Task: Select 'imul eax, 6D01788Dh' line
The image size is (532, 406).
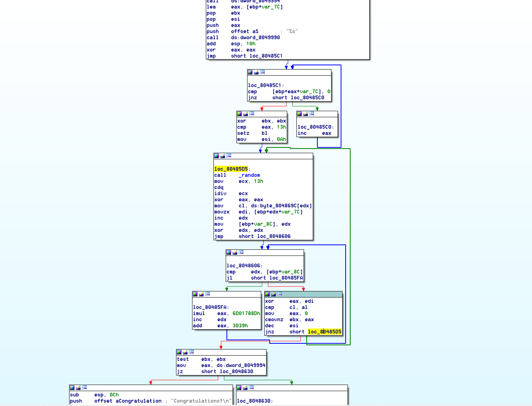Action: 226,314
